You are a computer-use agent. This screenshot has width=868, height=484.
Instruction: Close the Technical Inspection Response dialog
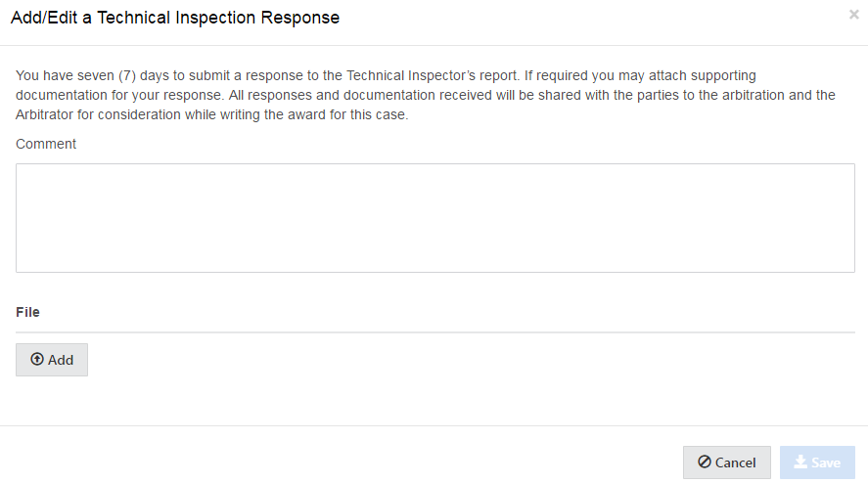tap(853, 15)
